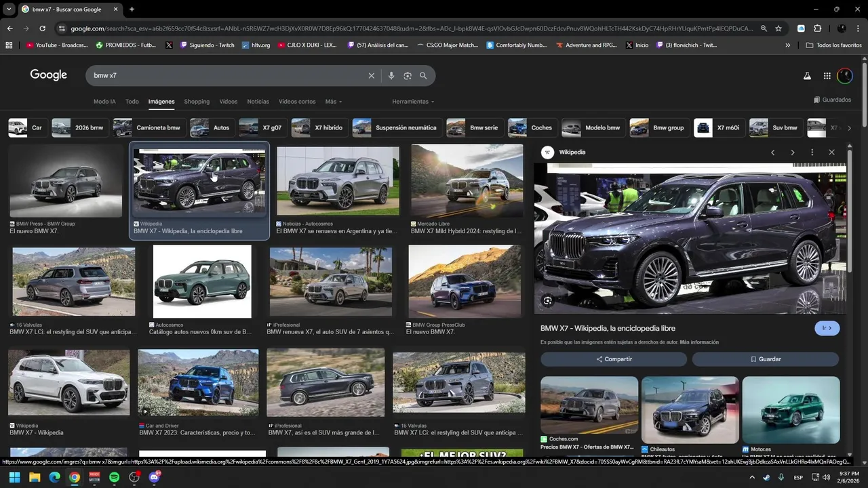Viewport: 868px width, 488px height.
Task: Open the Car and Driver BMW X7 2023 thumbnail
Action: (x=198, y=382)
